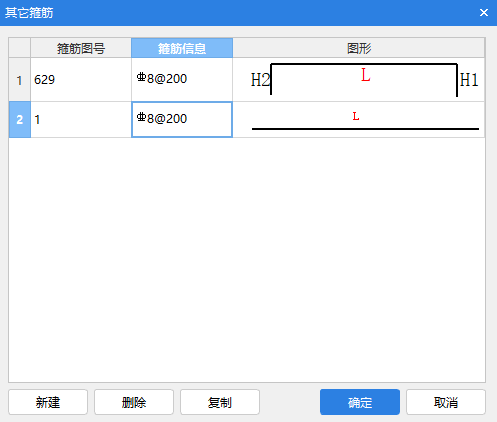This screenshot has width=497, height=422.
Task: Click red L label in row 1 shape
Action: click(x=366, y=75)
